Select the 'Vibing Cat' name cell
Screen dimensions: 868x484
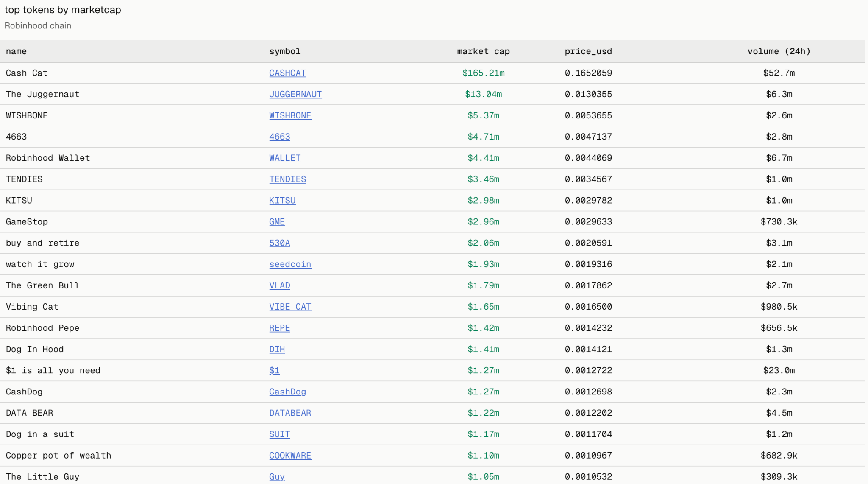32,307
